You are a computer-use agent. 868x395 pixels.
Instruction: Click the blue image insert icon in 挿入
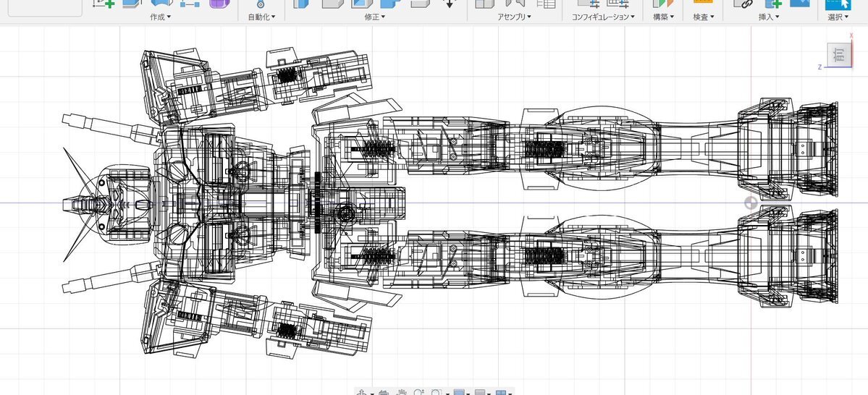tap(799, 3)
